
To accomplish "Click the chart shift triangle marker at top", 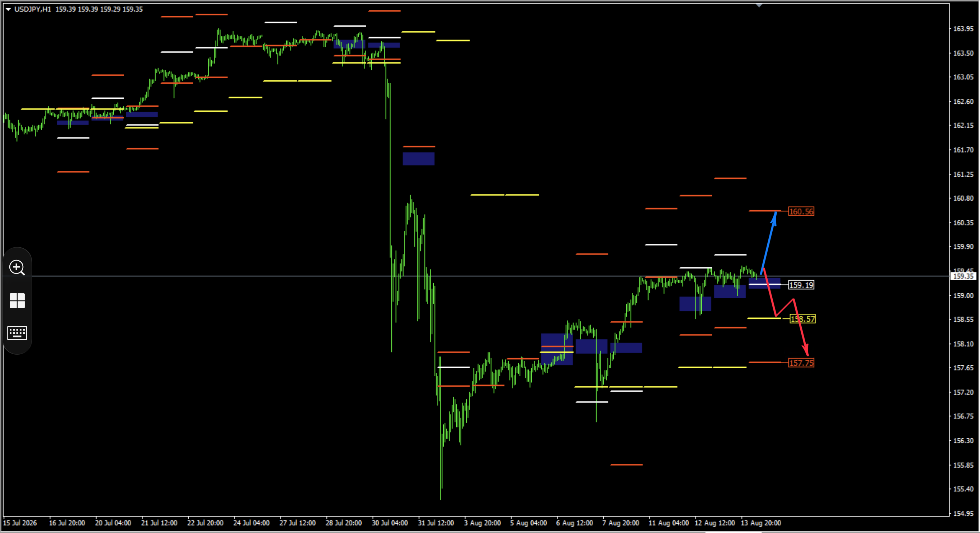I will (x=759, y=5).
